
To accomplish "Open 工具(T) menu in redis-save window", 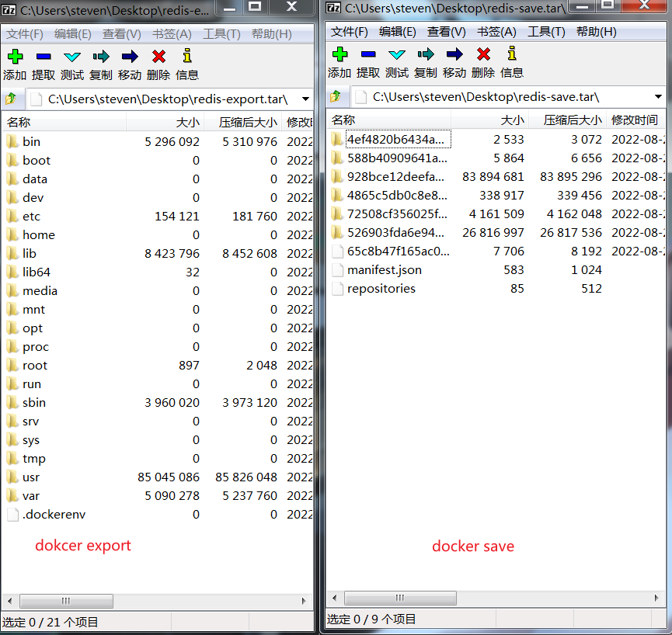I will point(546,32).
